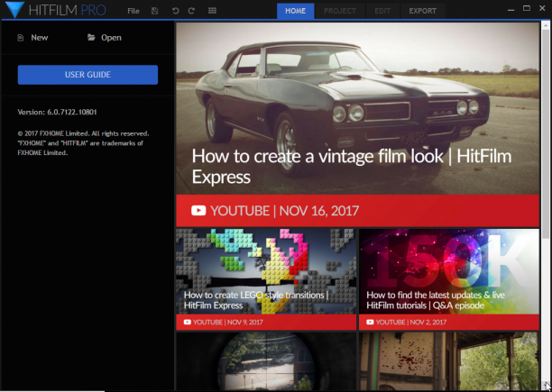Viewport: 552px width, 392px height.
Task: Open the blood splatter wall video thumbnail
Action: 449,361
